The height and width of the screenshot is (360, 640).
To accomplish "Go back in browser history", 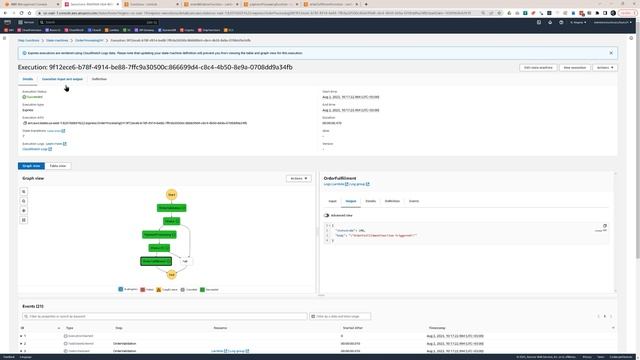I will coord(5,13).
